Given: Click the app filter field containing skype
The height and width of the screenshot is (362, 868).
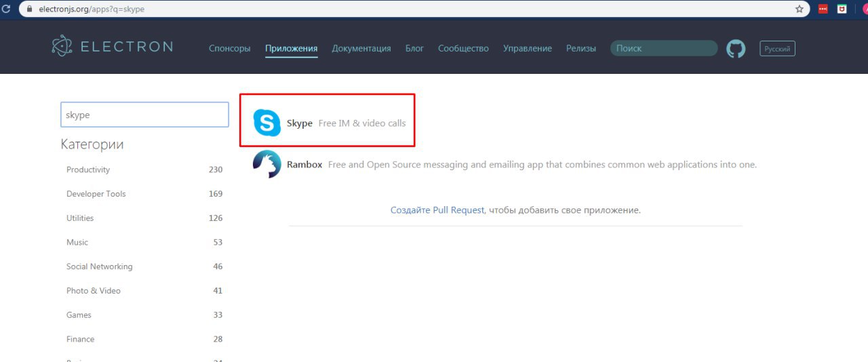Looking at the screenshot, I should (x=145, y=115).
